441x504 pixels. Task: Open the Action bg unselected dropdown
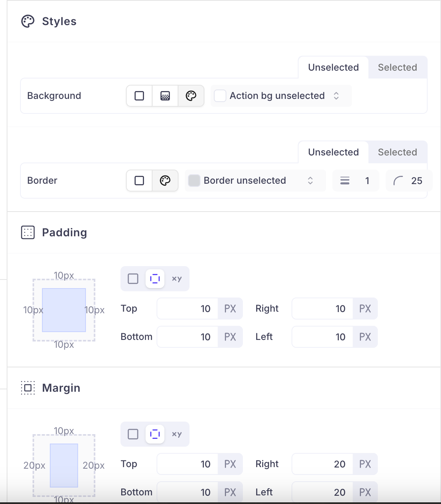click(x=281, y=96)
